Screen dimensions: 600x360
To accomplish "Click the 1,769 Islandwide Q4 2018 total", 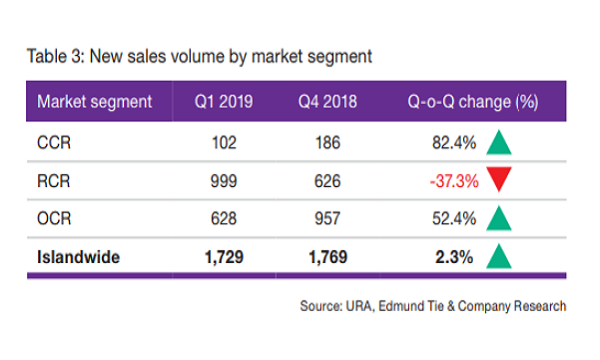I will click(x=328, y=257).
